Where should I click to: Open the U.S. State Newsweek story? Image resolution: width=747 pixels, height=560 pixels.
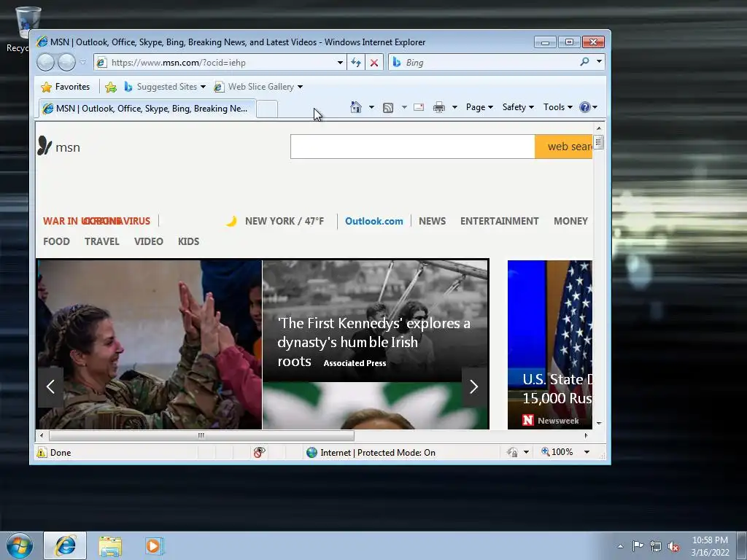550,345
